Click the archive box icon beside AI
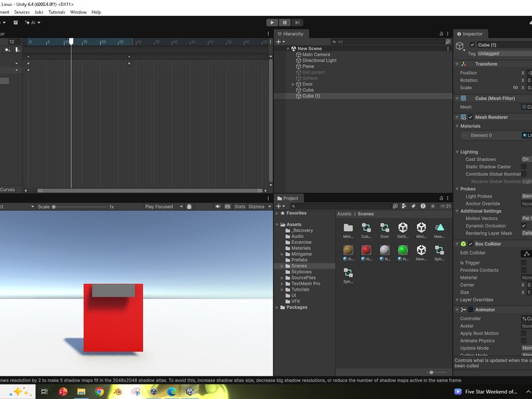The image size is (532, 399). tap(15, 23)
